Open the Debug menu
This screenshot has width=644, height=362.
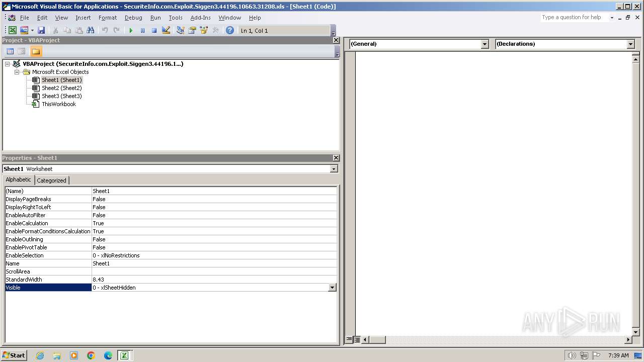[x=133, y=18]
